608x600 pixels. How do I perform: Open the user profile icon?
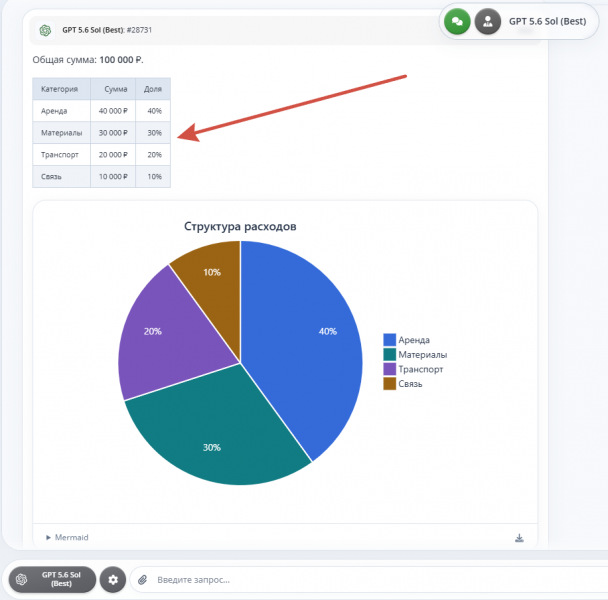(488, 21)
